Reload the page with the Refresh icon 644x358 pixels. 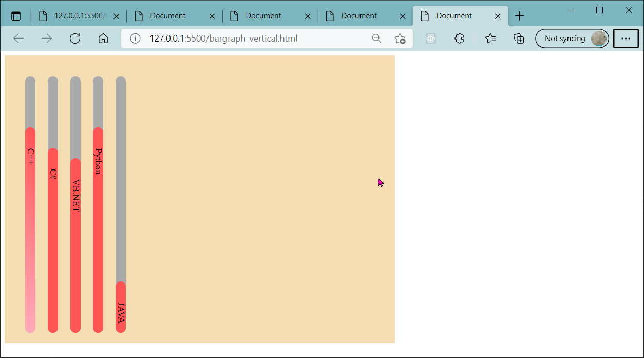pyautogui.click(x=75, y=39)
